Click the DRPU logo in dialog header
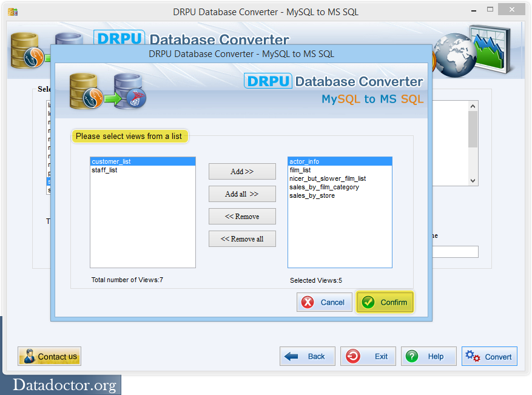This screenshot has height=395, width=532. (268, 81)
